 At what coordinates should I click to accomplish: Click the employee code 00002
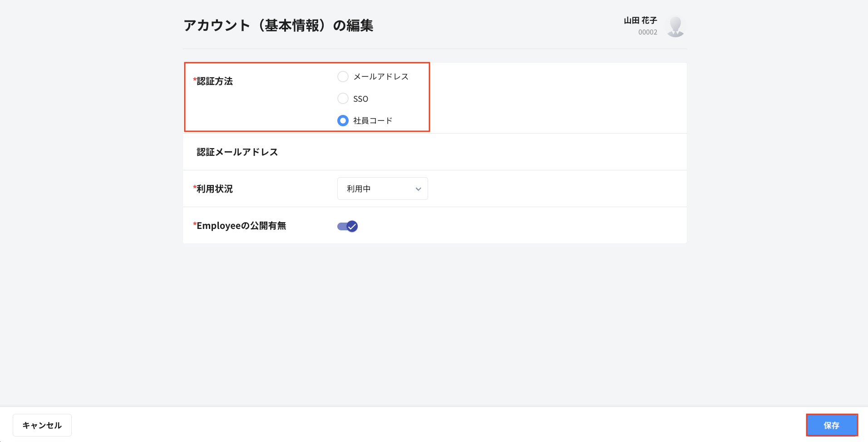(x=647, y=32)
